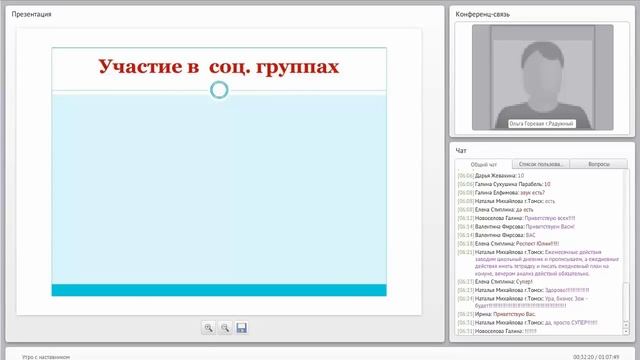The height and width of the screenshot is (360, 640).
Task: Save the presentation with the floppy disk icon
Action: tap(242, 328)
